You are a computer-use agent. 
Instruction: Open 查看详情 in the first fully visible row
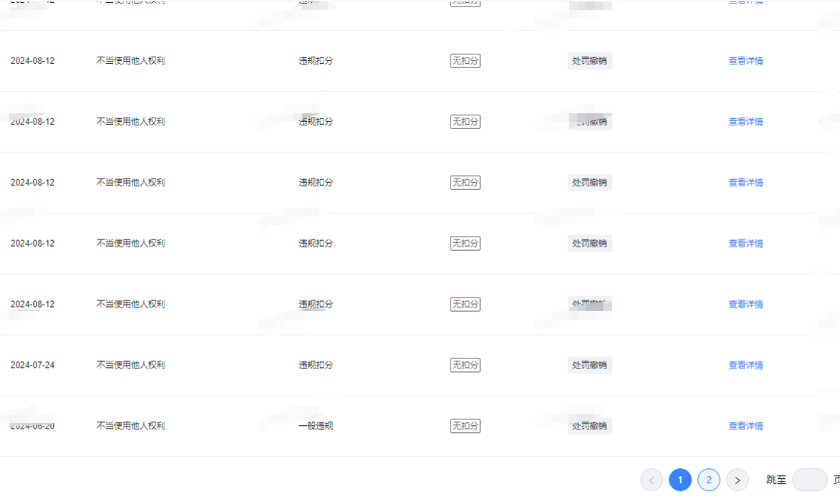(x=745, y=61)
